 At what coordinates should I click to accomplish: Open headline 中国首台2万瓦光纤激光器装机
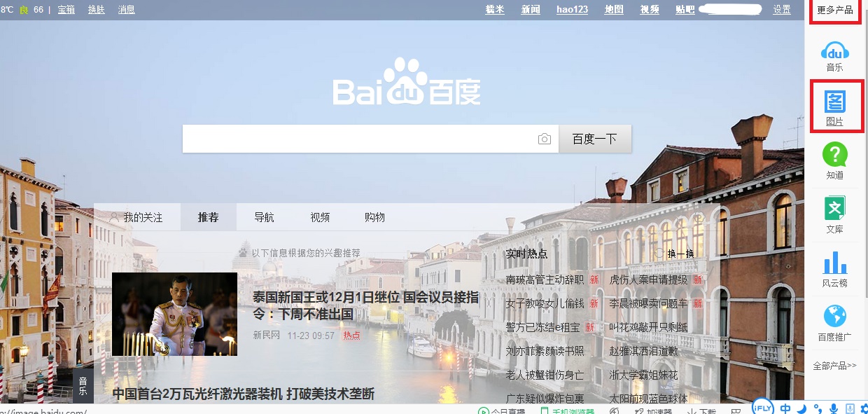click(x=244, y=394)
